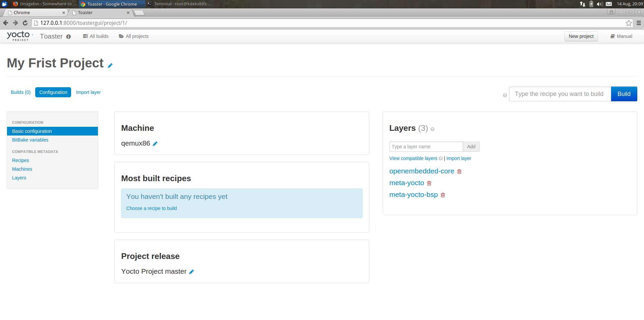Open the openembedded-core layer link
Image resolution: width=644 pixels, height=320 pixels.
pyautogui.click(x=422, y=171)
